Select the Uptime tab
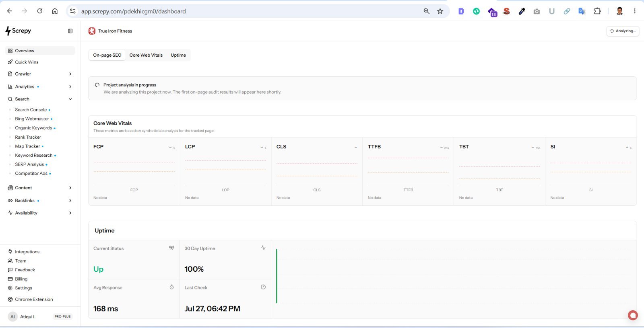 tap(178, 55)
